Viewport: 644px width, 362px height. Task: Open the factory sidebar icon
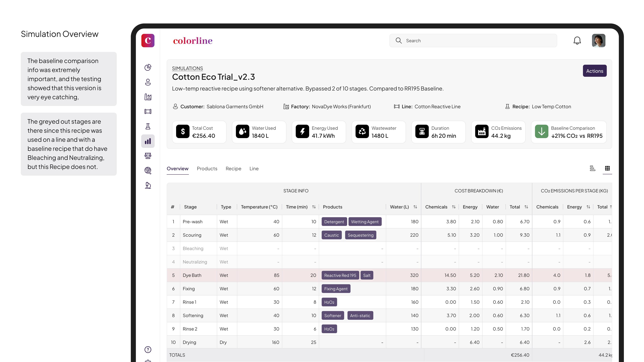148,97
